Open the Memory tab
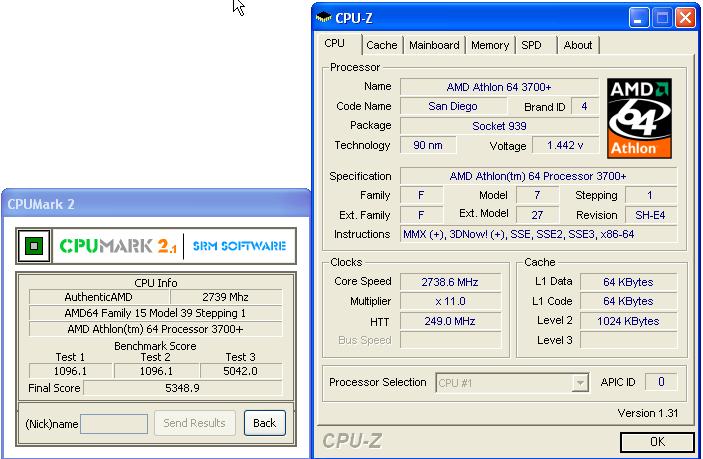 pos(490,45)
